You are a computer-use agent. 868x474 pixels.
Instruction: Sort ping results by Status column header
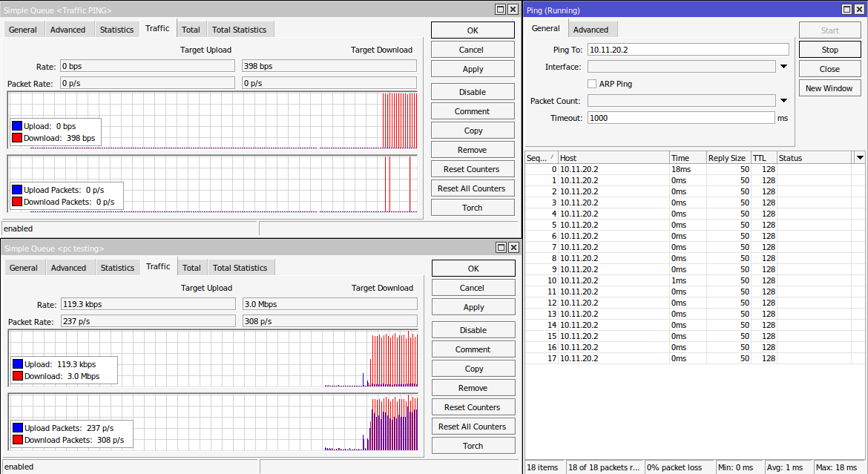coord(815,158)
